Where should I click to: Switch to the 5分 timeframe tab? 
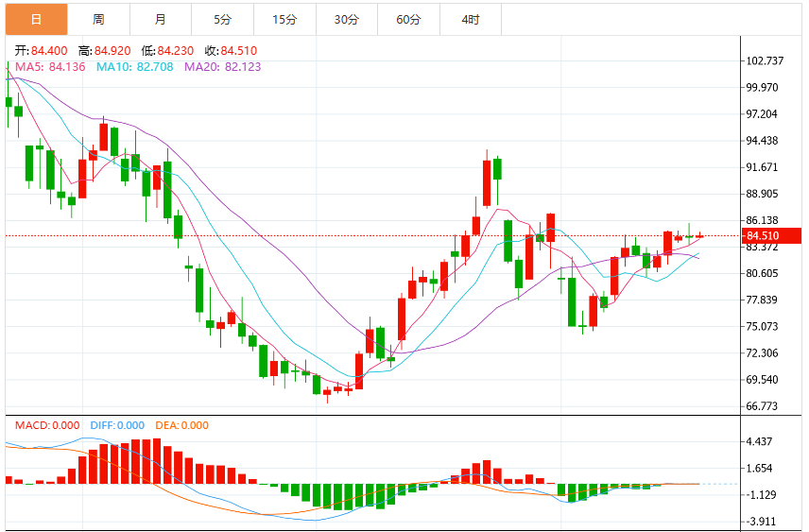[x=222, y=20]
